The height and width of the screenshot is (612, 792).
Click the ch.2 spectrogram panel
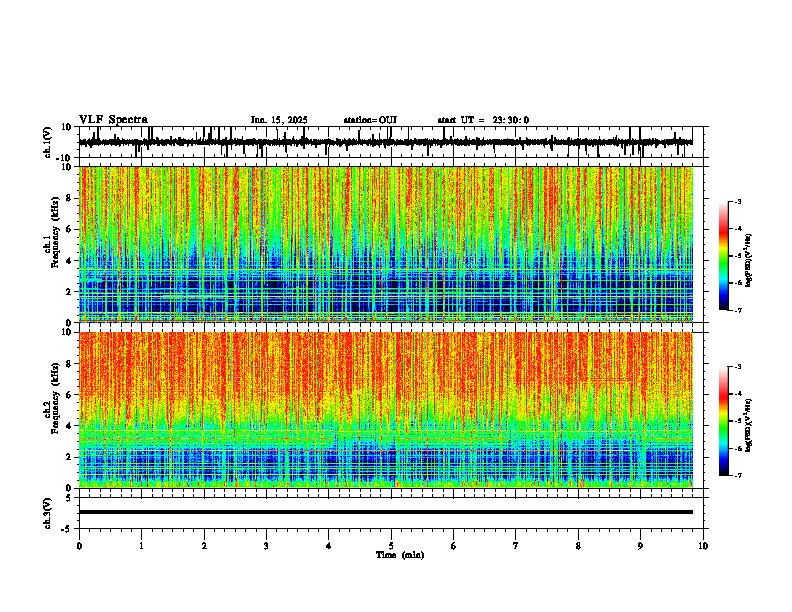[386, 410]
